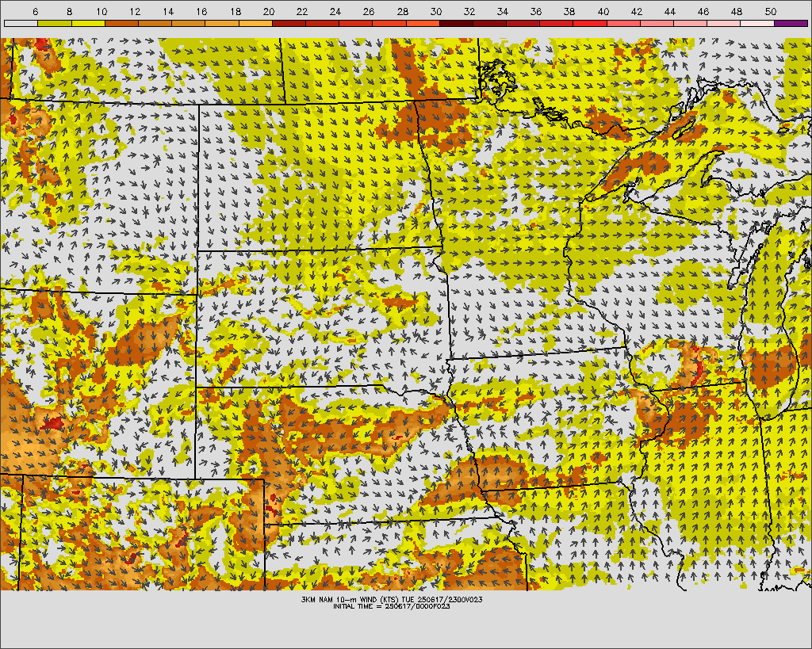Click the legend label "50"

pyautogui.click(x=771, y=11)
